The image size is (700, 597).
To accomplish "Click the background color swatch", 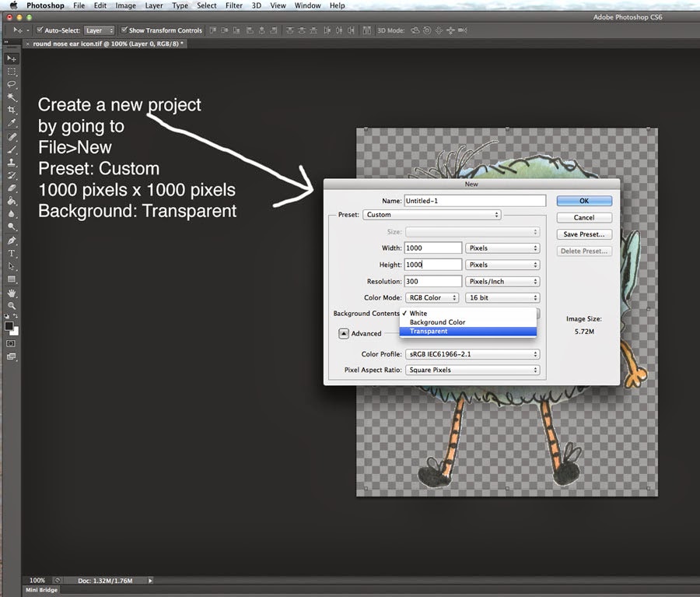I will (16, 332).
